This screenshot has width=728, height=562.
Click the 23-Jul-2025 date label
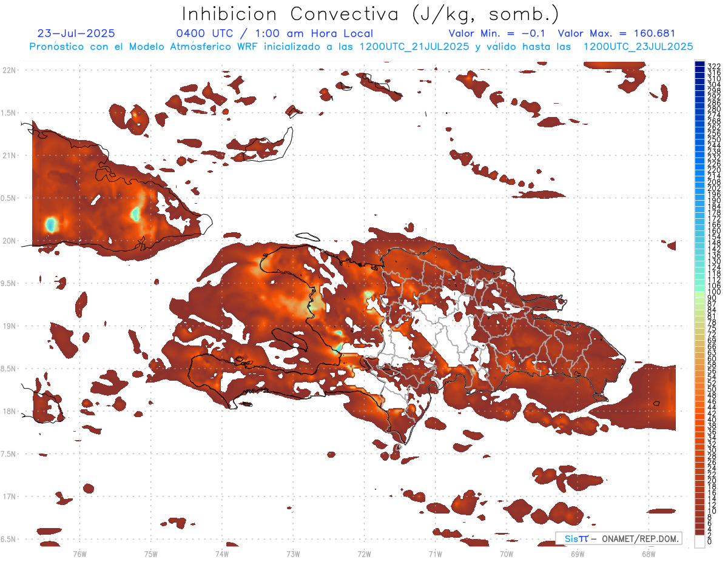click(x=76, y=33)
